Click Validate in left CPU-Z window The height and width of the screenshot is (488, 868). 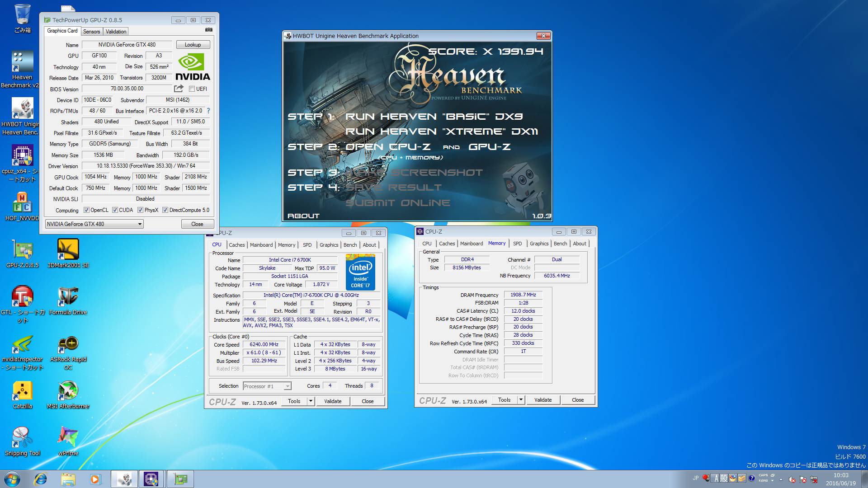click(333, 401)
